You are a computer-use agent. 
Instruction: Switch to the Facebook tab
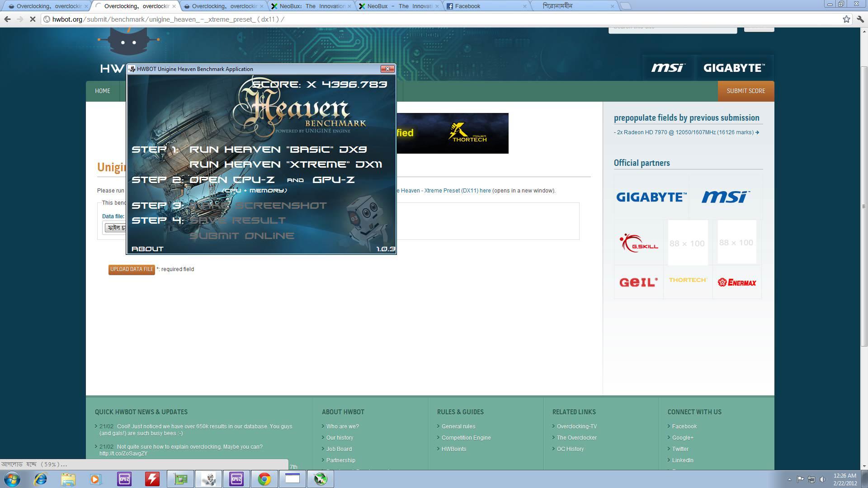click(x=486, y=6)
